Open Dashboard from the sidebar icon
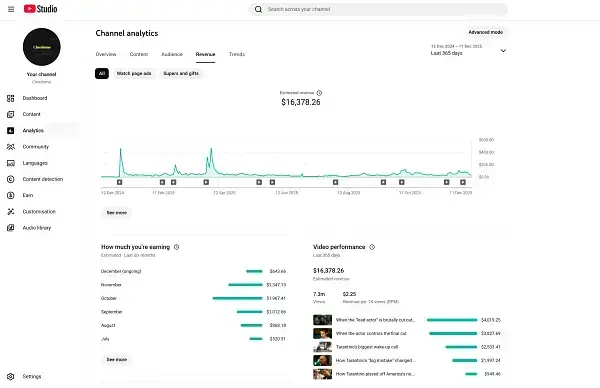 click(x=11, y=98)
